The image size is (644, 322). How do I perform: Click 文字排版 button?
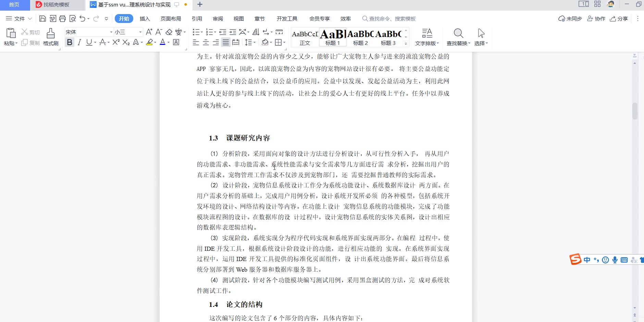(x=427, y=37)
